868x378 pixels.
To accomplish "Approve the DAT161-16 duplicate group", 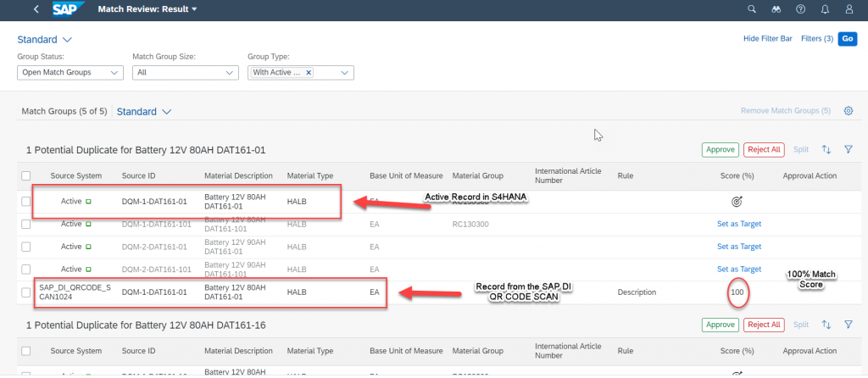I will click(x=721, y=325).
